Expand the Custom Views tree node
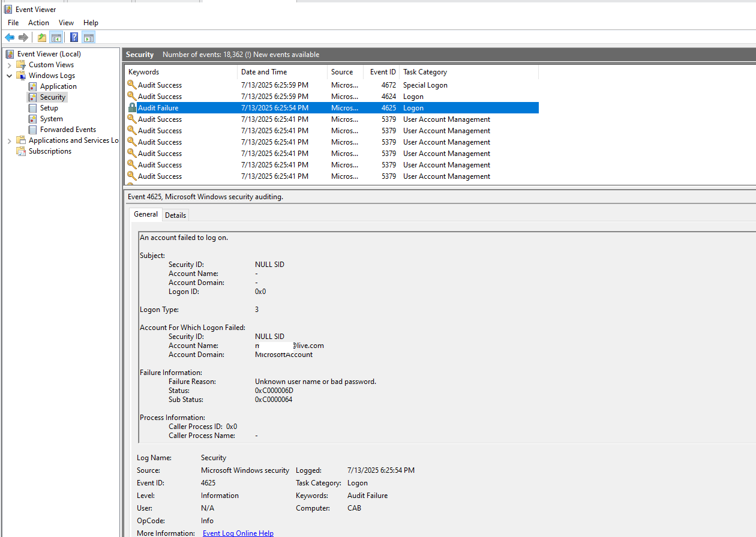Image resolution: width=756 pixels, height=537 pixels. [x=11, y=64]
